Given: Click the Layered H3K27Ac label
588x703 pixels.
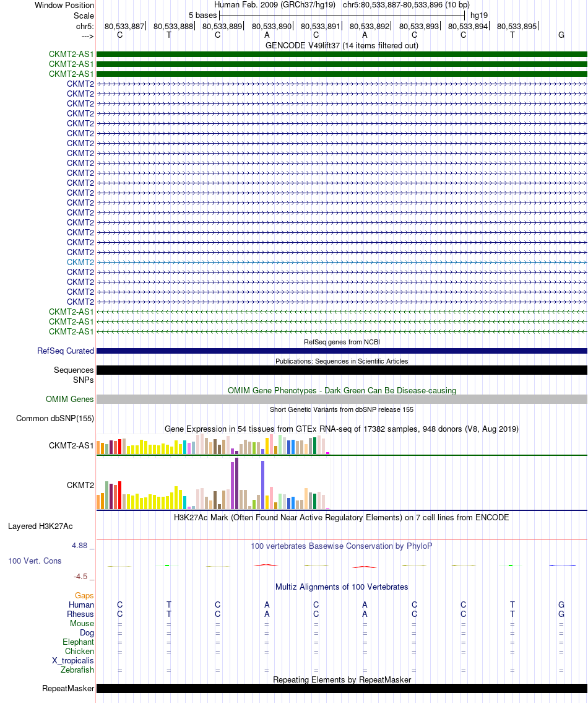Looking at the screenshot, I should [40, 526].
